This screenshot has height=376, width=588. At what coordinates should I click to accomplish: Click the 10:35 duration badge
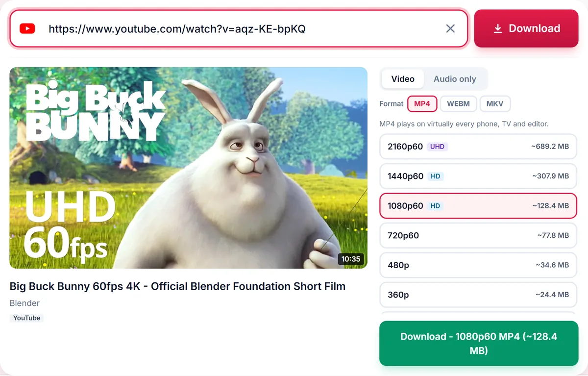[x=351, y=259]
